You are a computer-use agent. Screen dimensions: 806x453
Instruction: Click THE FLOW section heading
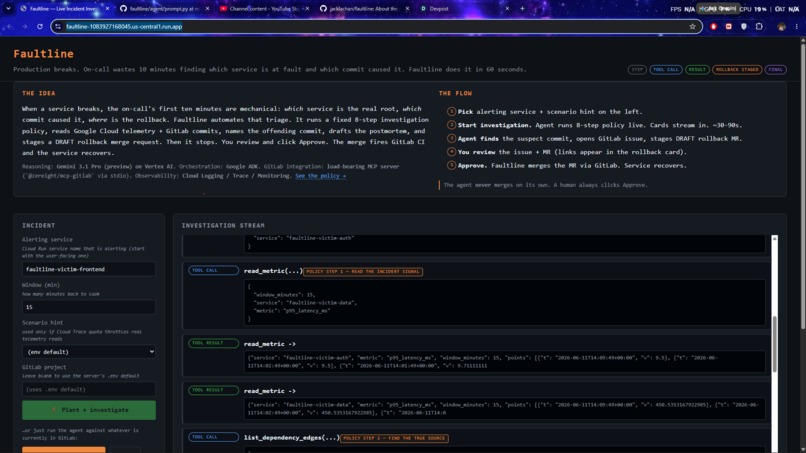455,93
